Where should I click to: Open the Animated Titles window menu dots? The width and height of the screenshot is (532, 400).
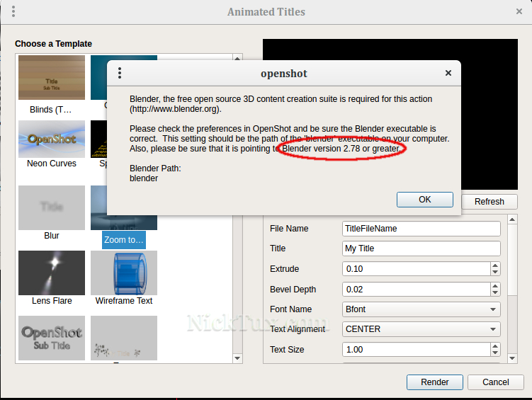(13, 11)
